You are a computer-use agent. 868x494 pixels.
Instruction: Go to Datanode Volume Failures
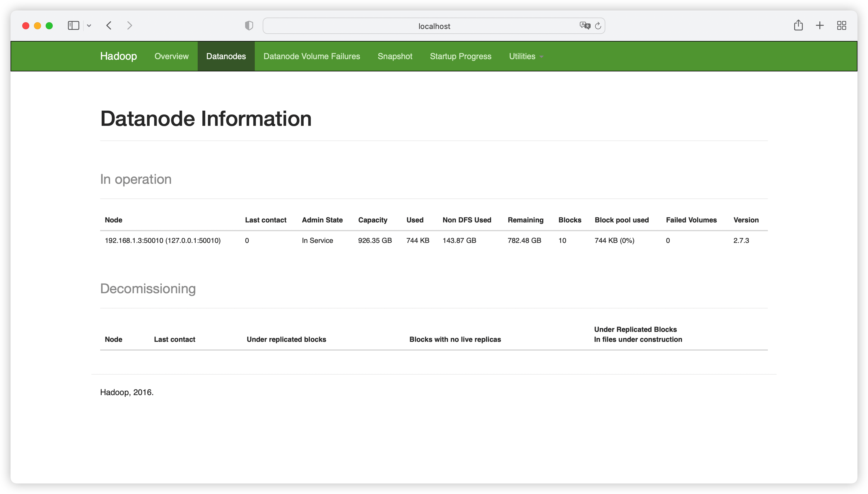[311, 56]
